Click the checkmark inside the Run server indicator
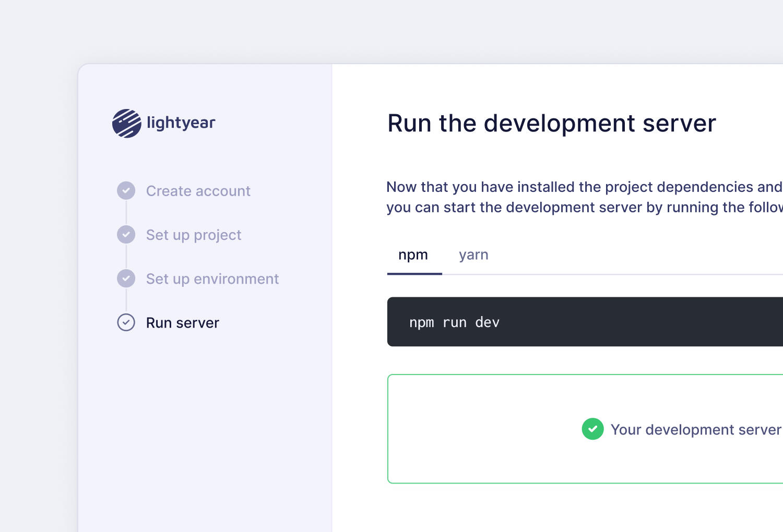 click(126, 322)
